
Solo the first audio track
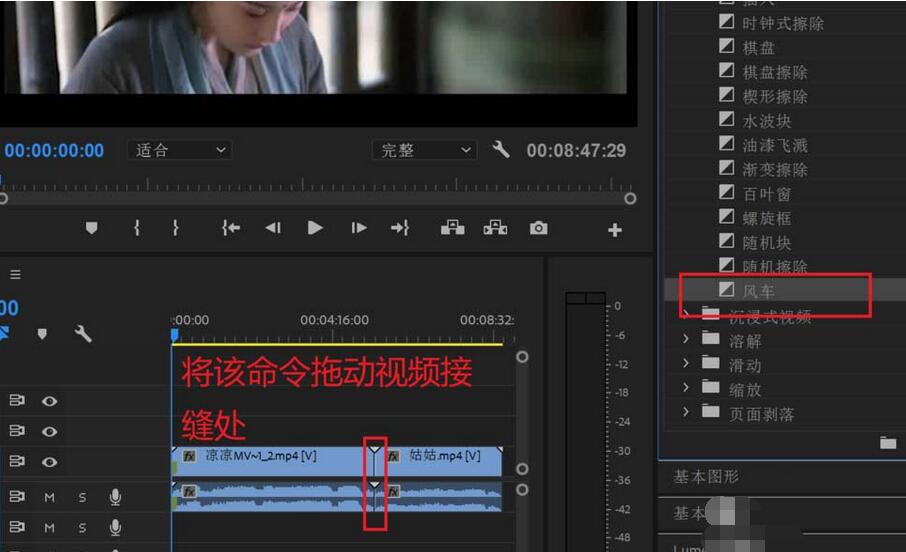pos(83,497)
